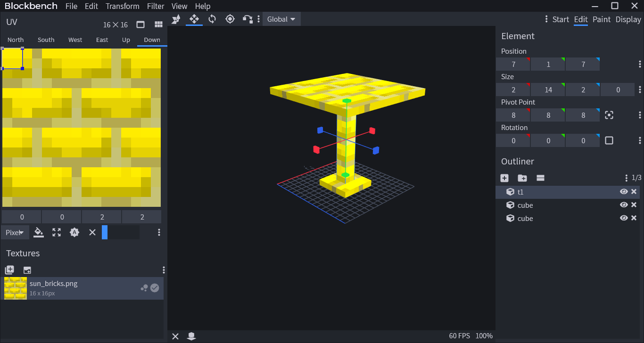Select the Rotate tool in toolbar

click(212, 19)
